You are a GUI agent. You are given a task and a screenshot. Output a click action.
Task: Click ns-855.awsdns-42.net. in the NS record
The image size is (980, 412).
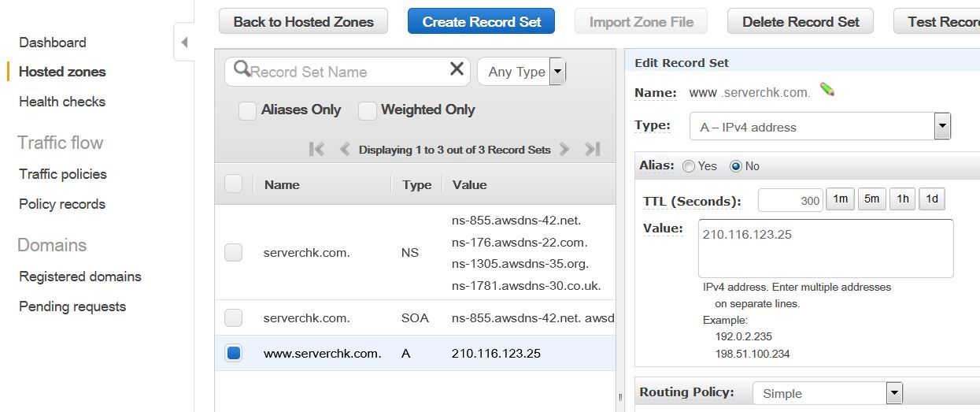pos(516,221)
